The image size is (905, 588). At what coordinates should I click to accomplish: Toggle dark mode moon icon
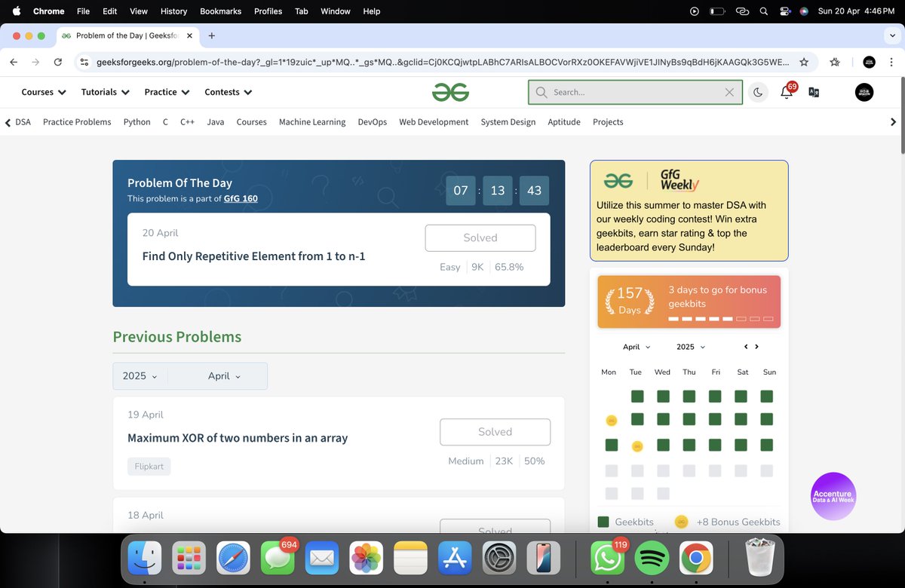[758, 93]
